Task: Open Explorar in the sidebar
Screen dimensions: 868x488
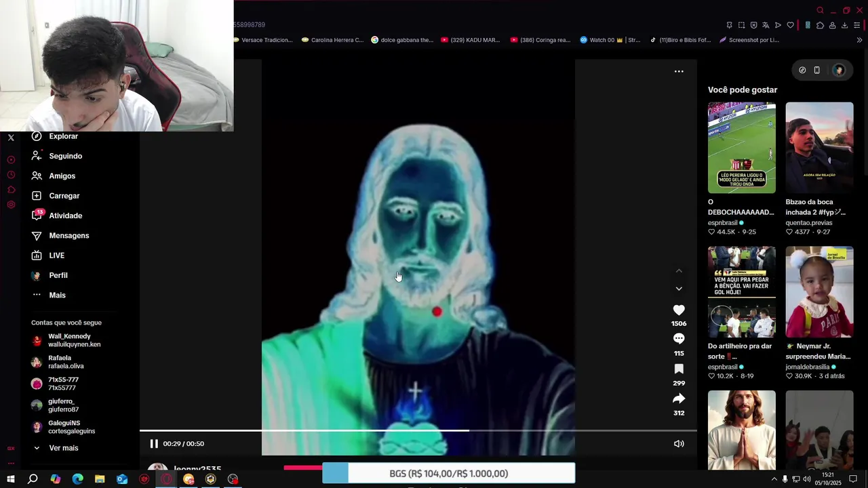Action: (x=55, y=136)
